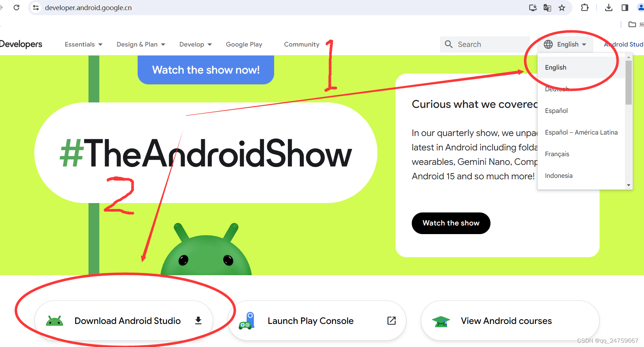Click the install app icon in address bar
The width and height of the screenshot is (644, 347).
(x=533, y=8)
